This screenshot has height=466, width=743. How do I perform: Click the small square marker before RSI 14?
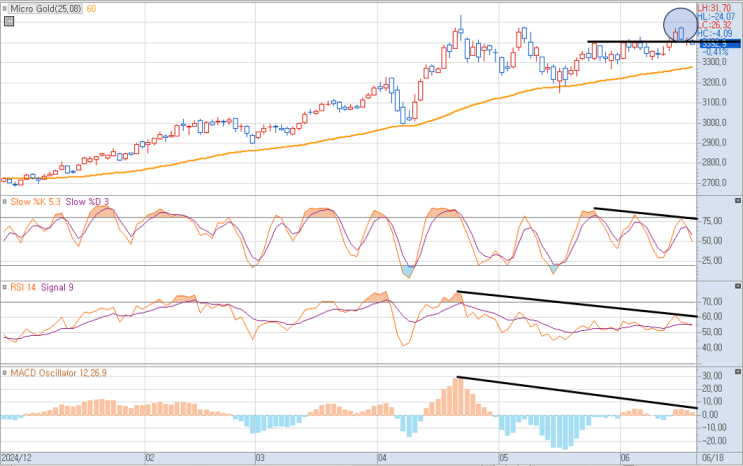click(x=5, y=287)
